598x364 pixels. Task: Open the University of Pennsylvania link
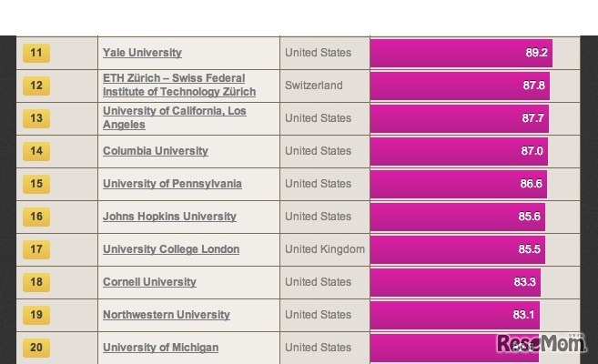pos(172,184)
